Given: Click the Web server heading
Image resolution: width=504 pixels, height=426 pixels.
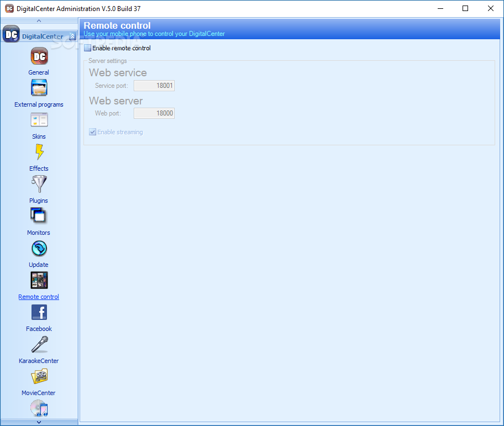Looking at the screenshot, I should 116,101.
